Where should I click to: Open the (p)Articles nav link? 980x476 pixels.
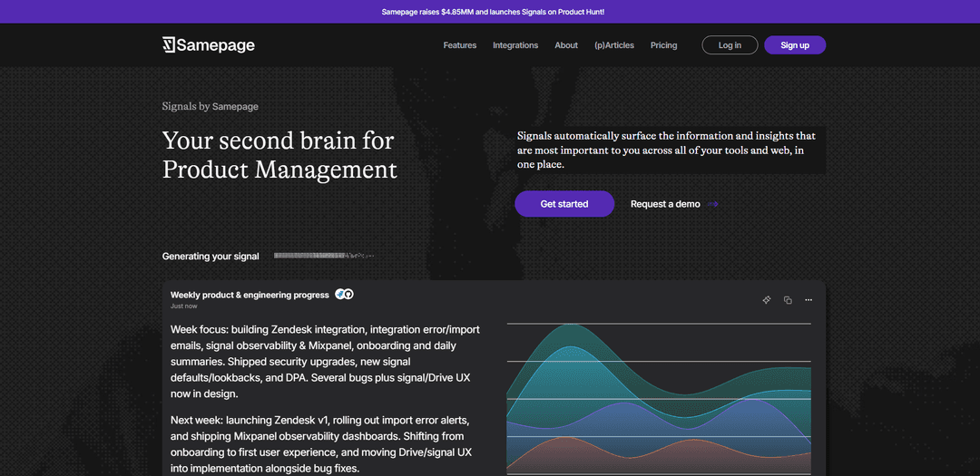614,45
